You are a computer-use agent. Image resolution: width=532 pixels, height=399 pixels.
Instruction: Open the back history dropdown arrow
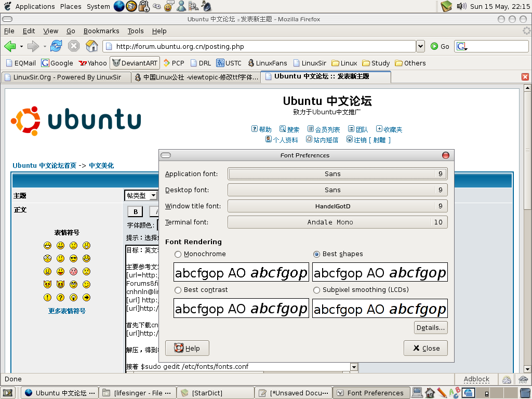21,46
